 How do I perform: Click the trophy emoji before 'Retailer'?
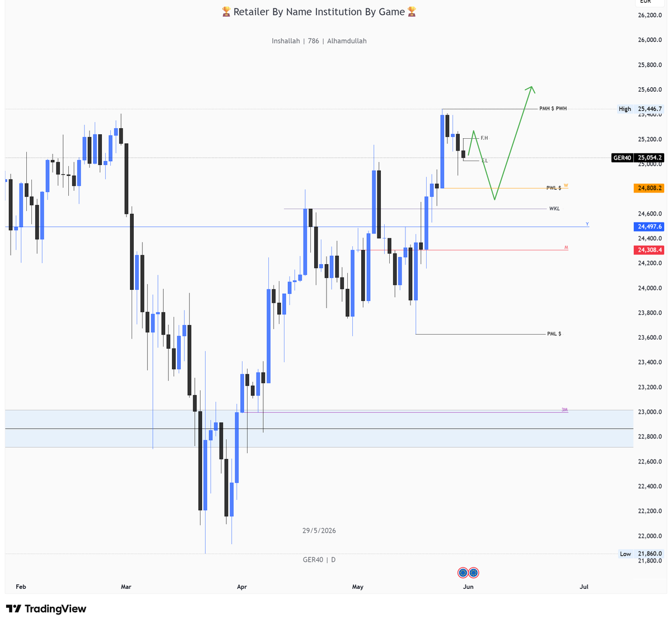pyautogui.click(x=226, y=12)
